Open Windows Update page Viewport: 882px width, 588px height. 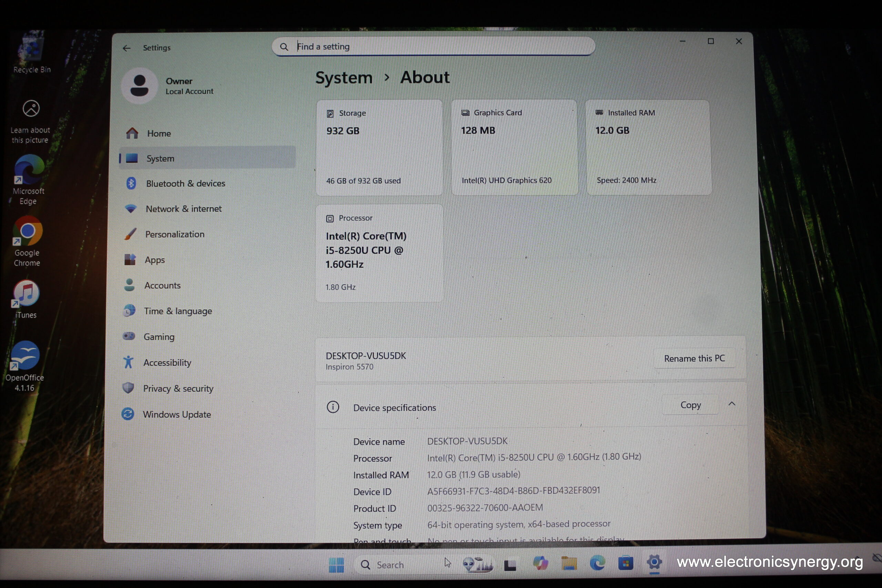176,414
